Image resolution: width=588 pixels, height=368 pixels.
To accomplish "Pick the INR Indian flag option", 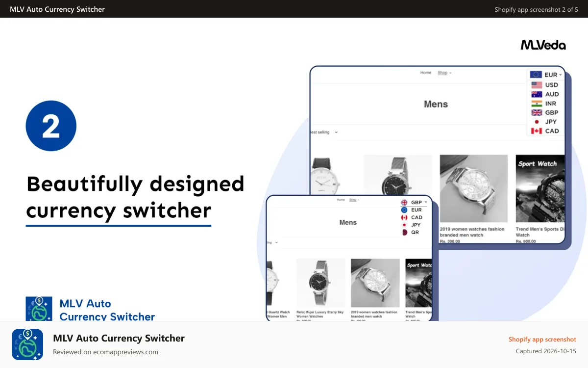I will [x=544, y=104].
